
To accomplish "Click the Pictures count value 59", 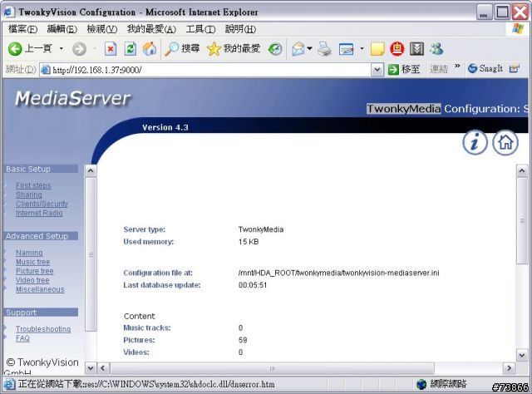I will 243,340.
